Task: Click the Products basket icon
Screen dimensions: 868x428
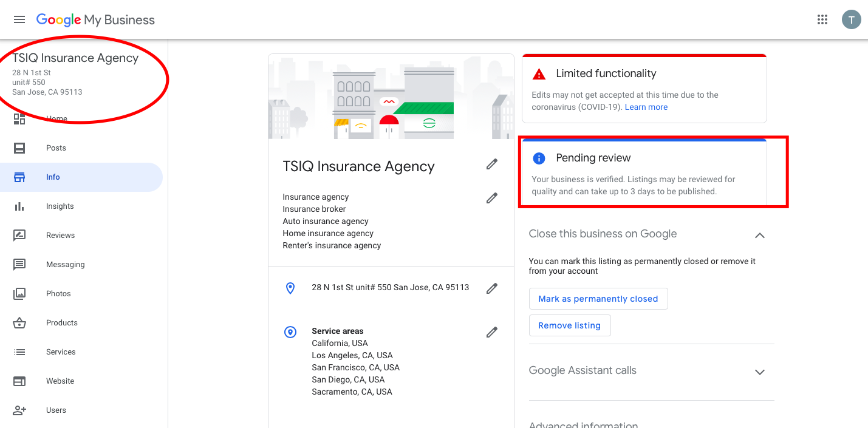Action: 19,323
